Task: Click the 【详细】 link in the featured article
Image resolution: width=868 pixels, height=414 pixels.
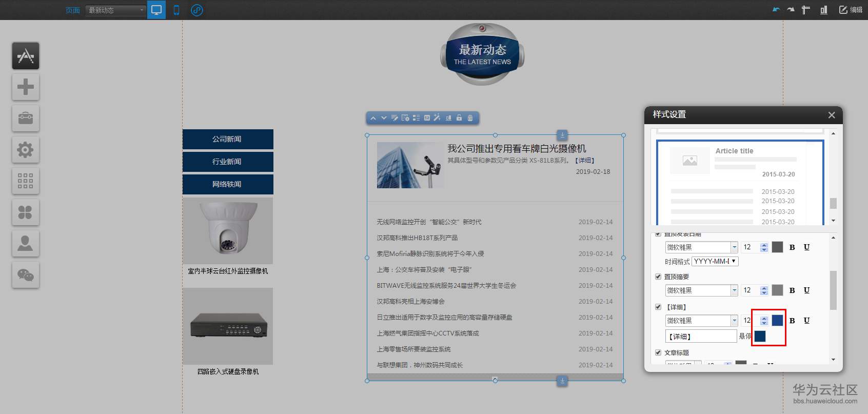Action: pos(584,161)
